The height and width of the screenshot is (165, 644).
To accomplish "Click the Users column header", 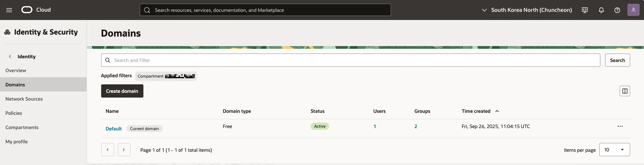I will click(379, 111).
